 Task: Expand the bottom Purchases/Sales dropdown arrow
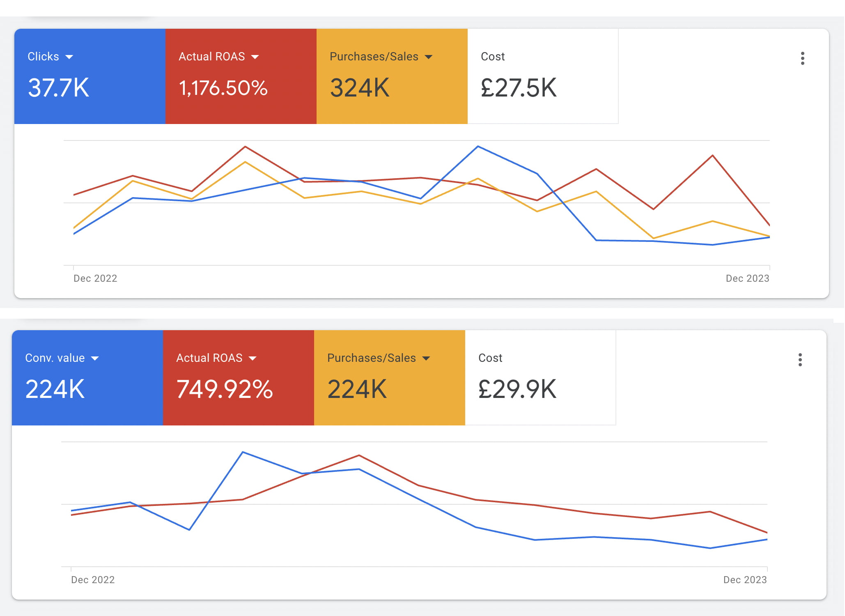point(426,359)
